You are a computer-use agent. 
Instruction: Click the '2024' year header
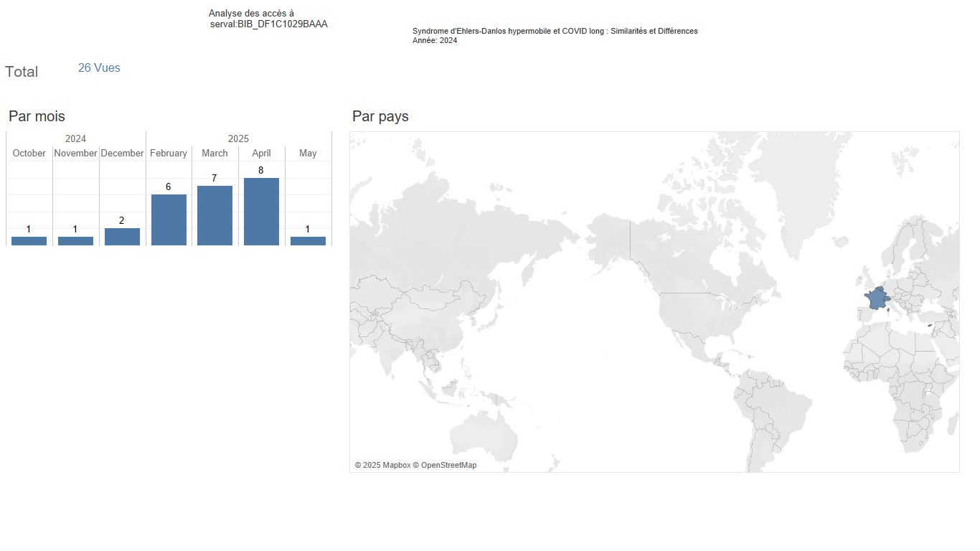(x=75, y=138)
